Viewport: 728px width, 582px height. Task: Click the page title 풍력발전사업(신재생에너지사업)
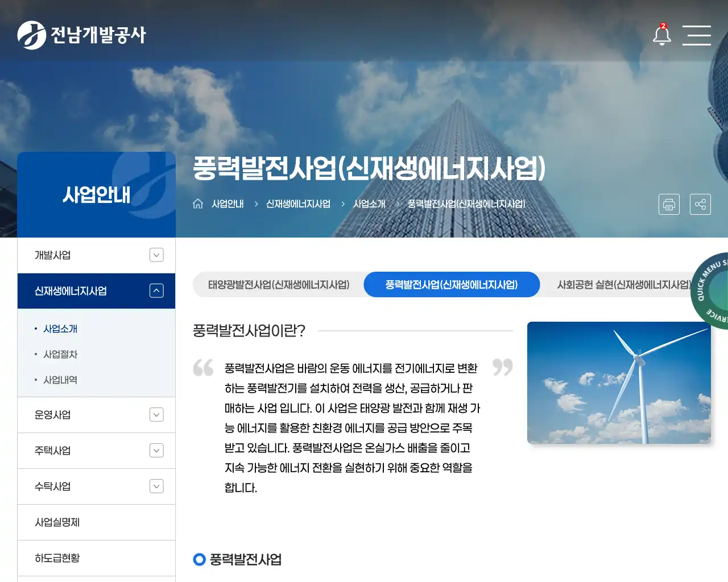click(x=369, y=168)
